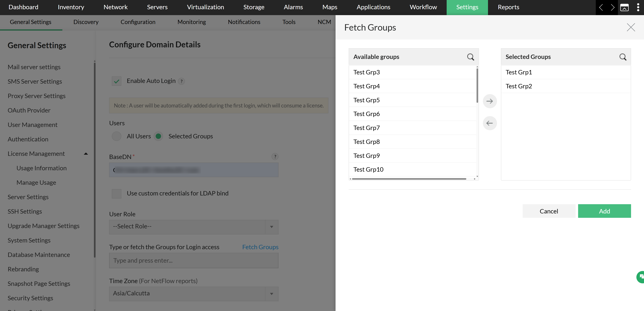Image resolution: width=644 pixels, height=311 pixels.
Task: Go to the Reports tab
Action: click(508, 7)
